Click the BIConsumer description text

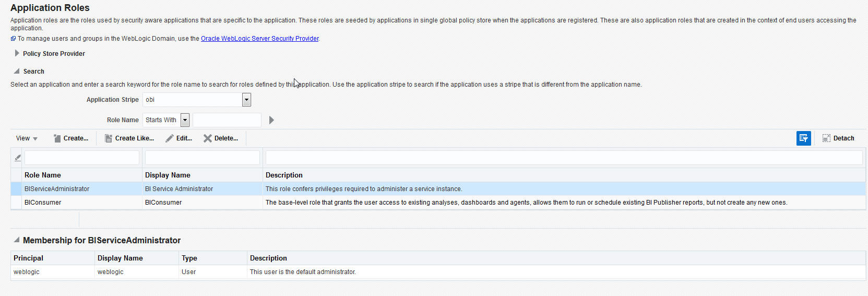pyautogui.click(x=527, y=203)
